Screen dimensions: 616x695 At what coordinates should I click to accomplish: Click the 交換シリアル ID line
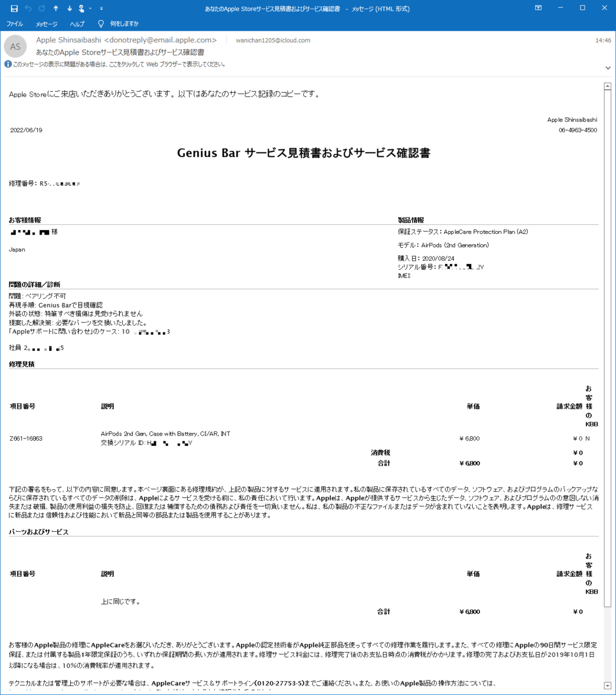[x=147, y=443]
